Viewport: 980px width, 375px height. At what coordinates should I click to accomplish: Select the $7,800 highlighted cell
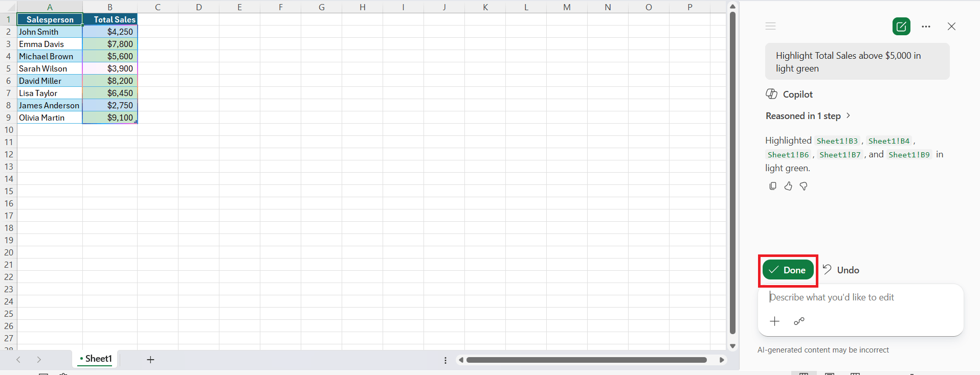point(110,44)
